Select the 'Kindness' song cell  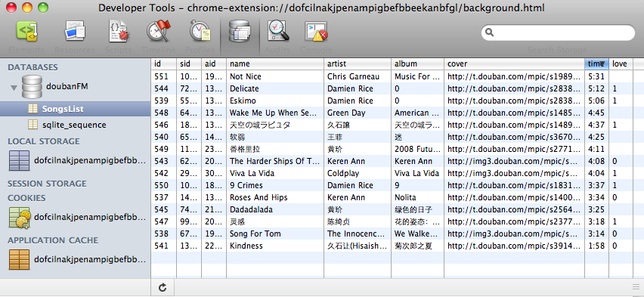pos(275,246)
